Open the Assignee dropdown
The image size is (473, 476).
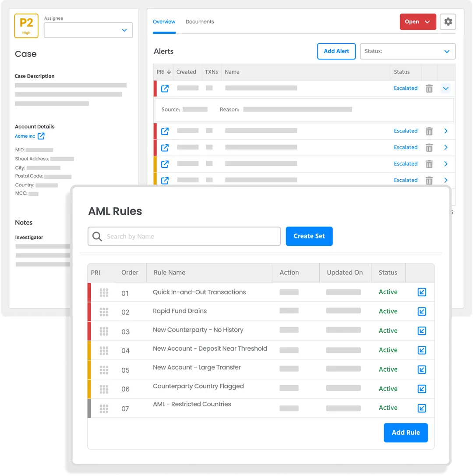pos(88,30)
